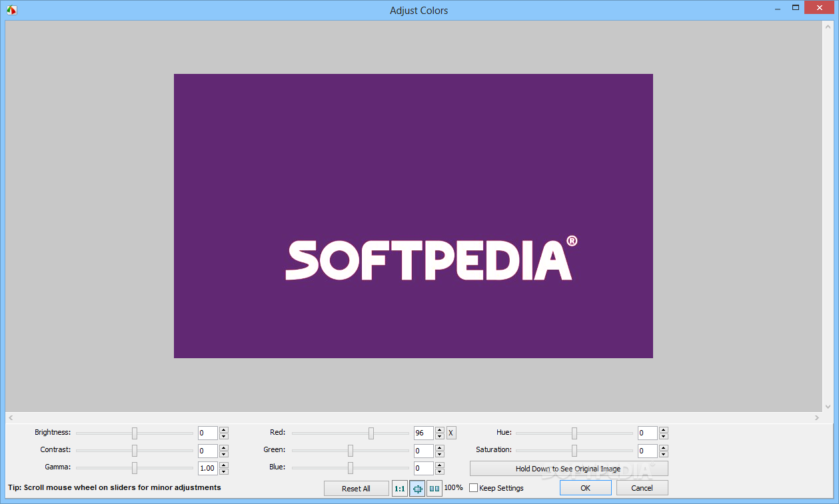This screenshot has width=839, height=504.
Task: Decrease Green with the down spinner arrow
Action: 440,454
